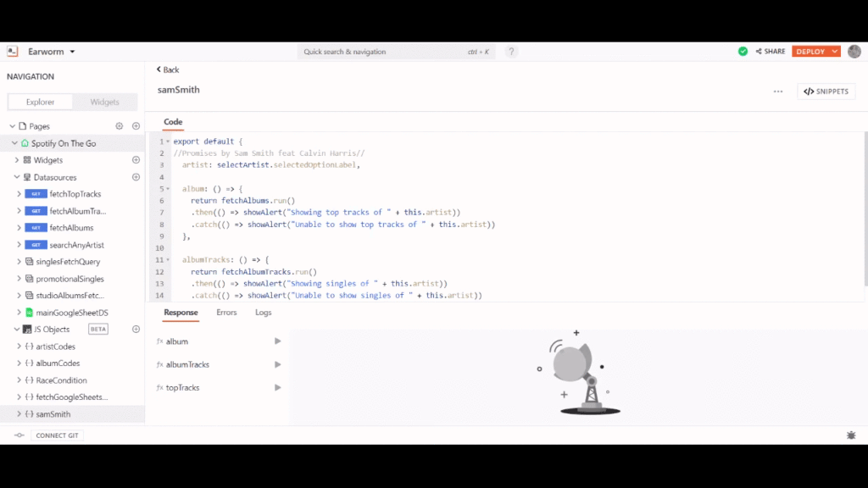
Task: Switch to the Errors tab
Action: point(226,313)
